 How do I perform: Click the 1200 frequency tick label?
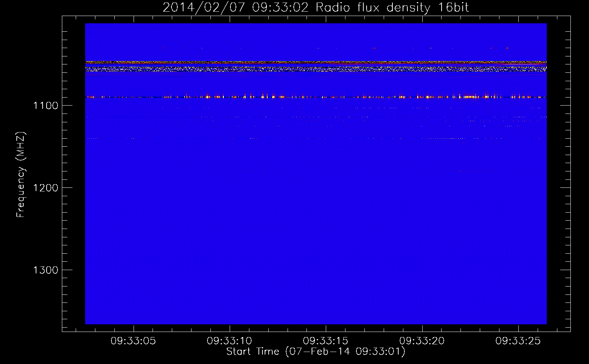pyautogui.click(x=46, y=188)
